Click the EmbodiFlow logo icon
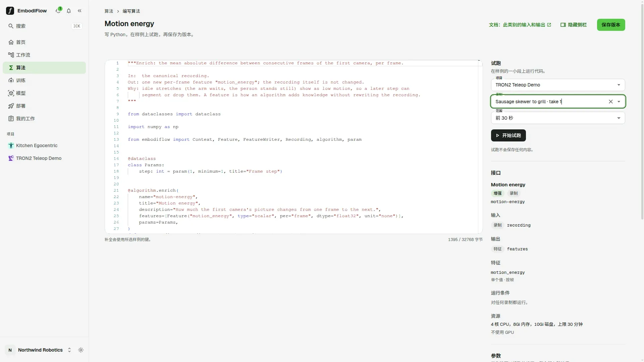This screenshot has height=362, width=644. coord(10,11)
